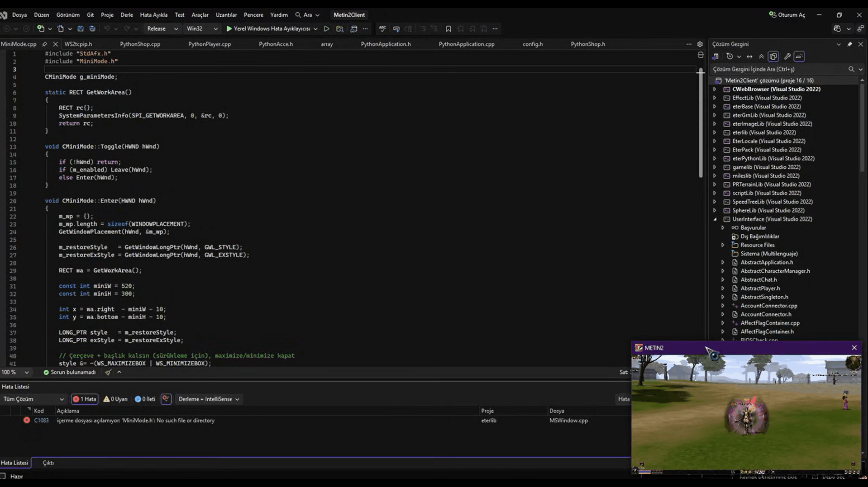Start without debugging using hollow play icon

tap(326, 28)
